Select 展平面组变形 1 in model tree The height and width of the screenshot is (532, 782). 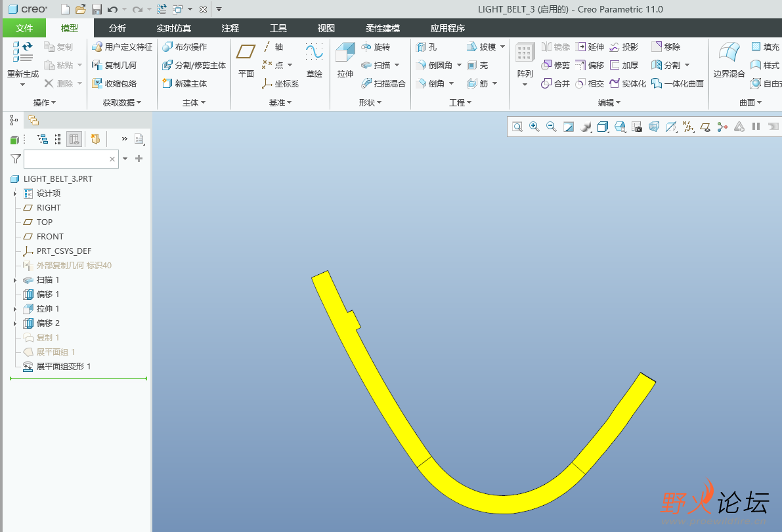[63, 367]
